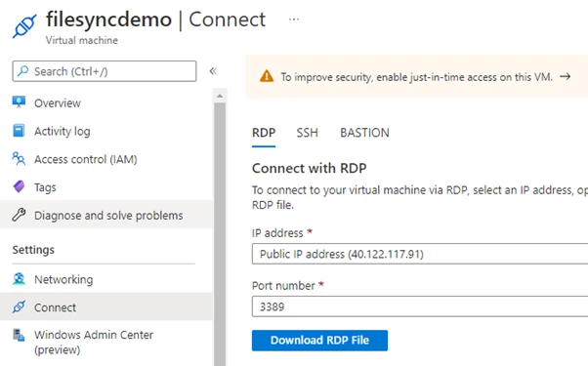Screen dimensions: 588x366
Task: Click the Overview monitor icon
Action: (x=19, y=102)
